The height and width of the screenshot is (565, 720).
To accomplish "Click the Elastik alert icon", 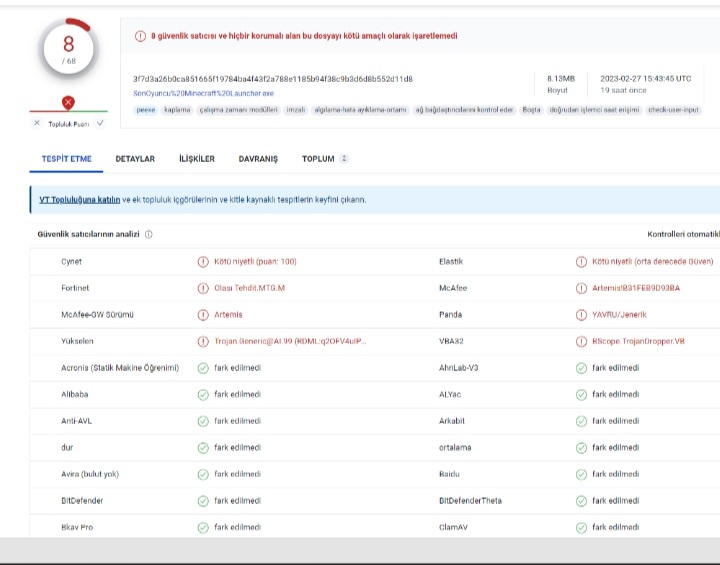I will (x=581, y=262).
